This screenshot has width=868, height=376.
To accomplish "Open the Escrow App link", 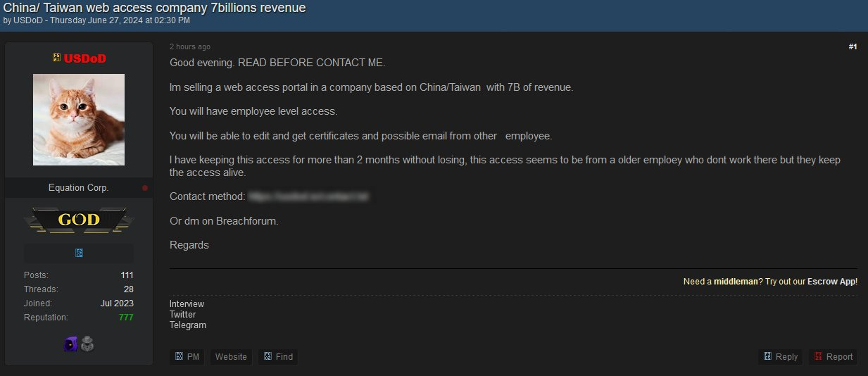I will click(x=831, y=281).
